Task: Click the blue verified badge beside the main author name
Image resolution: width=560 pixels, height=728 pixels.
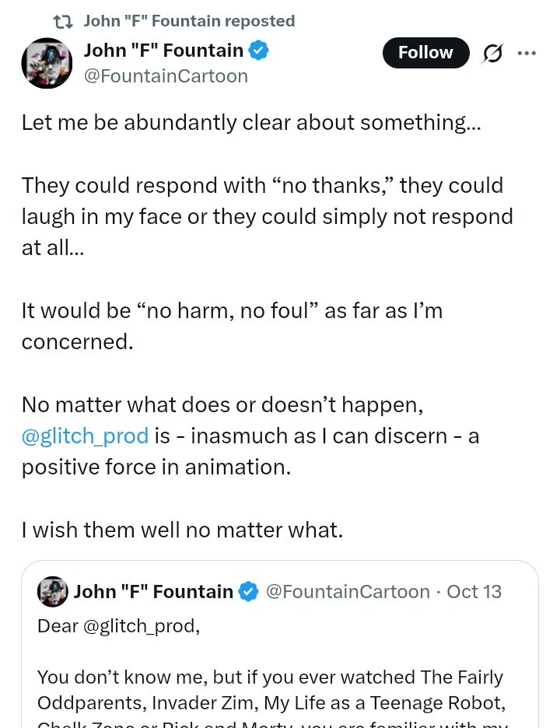Action: click(259, 51)
